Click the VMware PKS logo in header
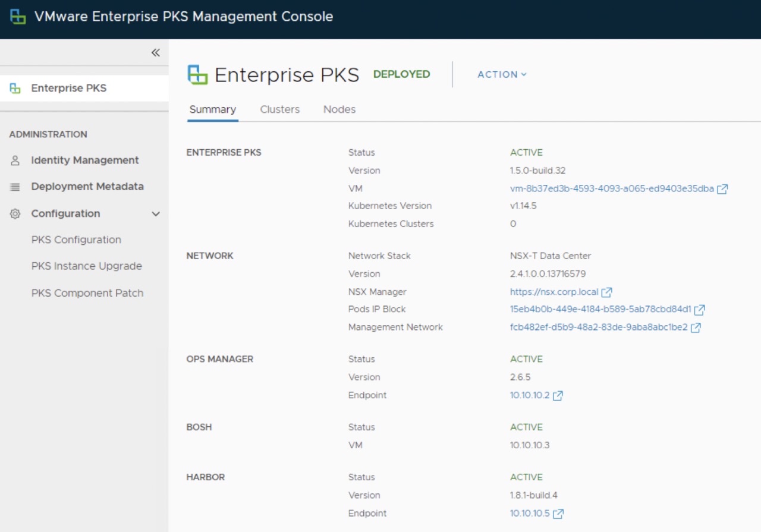The width and height of the screenshot is (761, 532). 18,17
